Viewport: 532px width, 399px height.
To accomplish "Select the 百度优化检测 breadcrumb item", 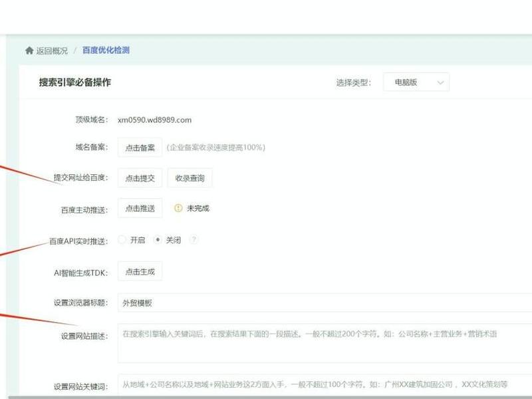I will (x=106, y=51).
